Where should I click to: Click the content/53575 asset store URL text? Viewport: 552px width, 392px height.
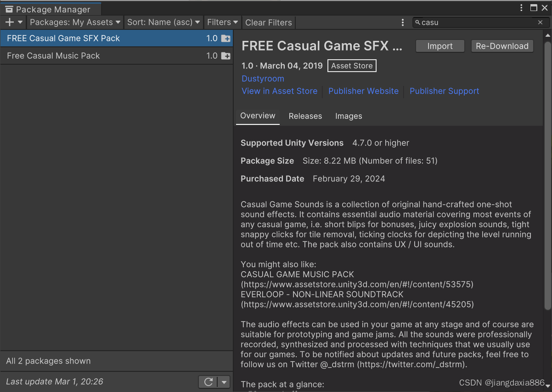[x=357, y=284]
